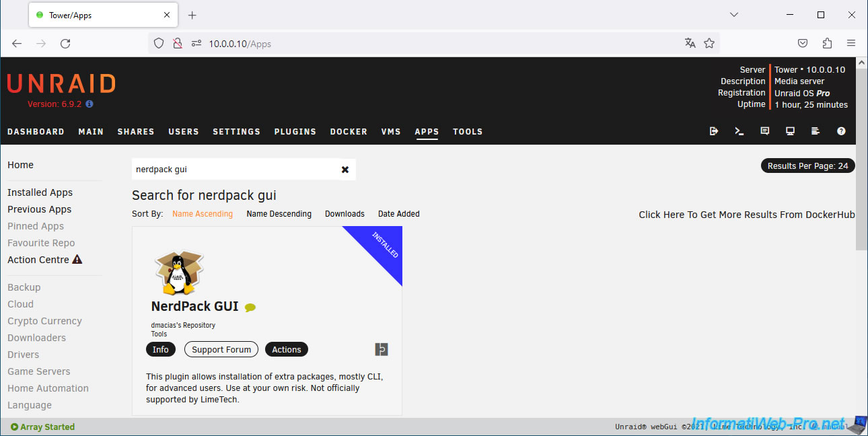Click the NerdPack GUI comment bubble icon
868x436 pixels.
[x=250, y=307]
